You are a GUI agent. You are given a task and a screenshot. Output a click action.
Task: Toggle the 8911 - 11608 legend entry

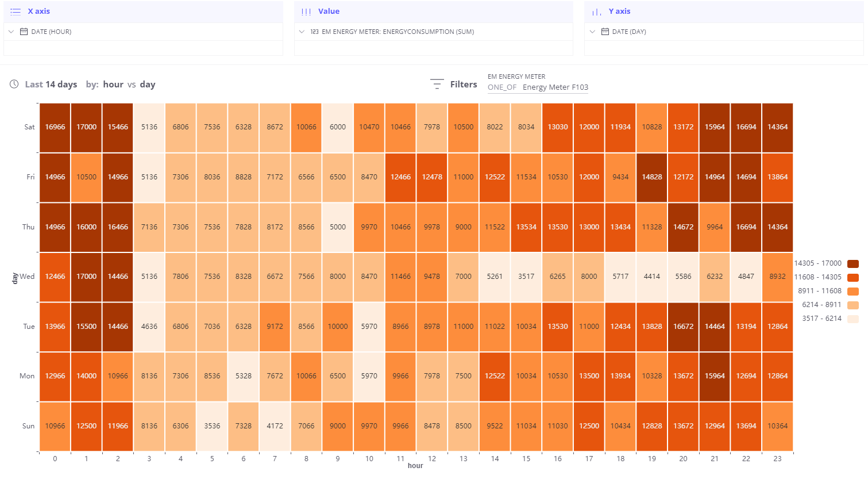[x=826, y=291]
